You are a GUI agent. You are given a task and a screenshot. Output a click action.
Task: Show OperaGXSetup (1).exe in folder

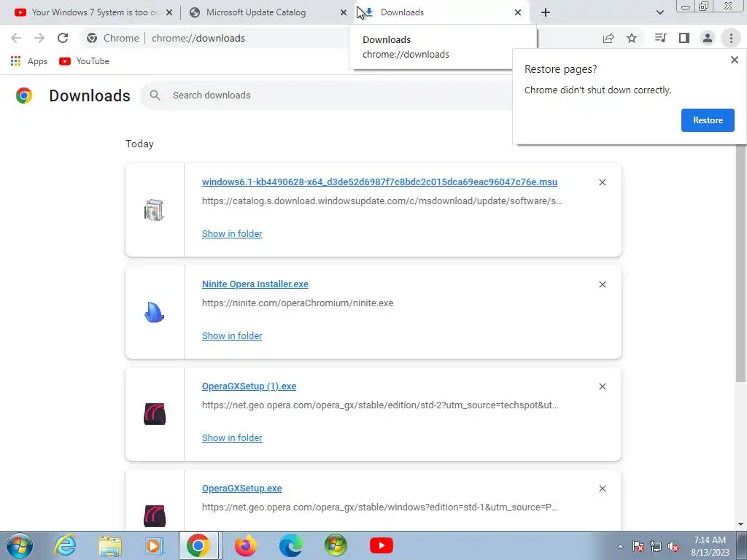232,437
